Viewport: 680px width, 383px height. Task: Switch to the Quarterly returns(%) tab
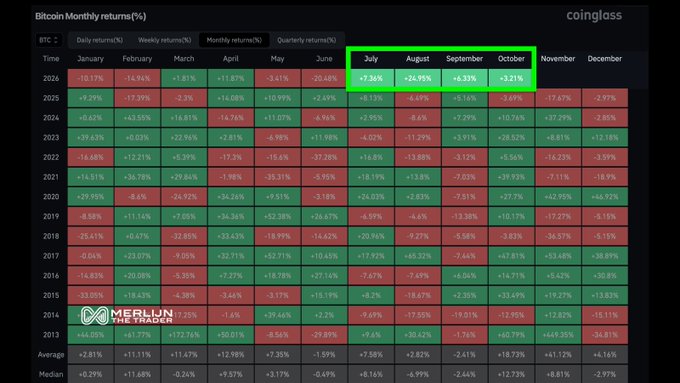[x=307, y=40]
